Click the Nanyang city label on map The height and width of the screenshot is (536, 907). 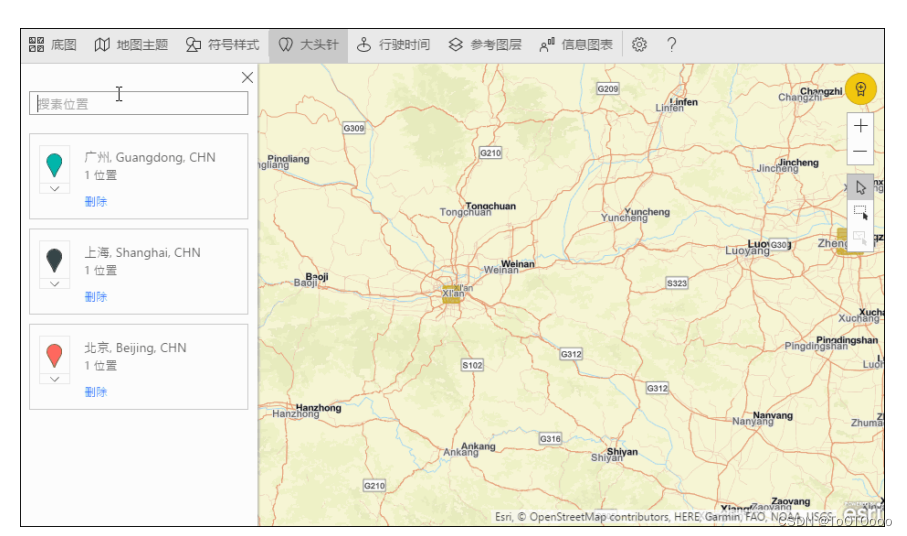(x=762, y=419)
